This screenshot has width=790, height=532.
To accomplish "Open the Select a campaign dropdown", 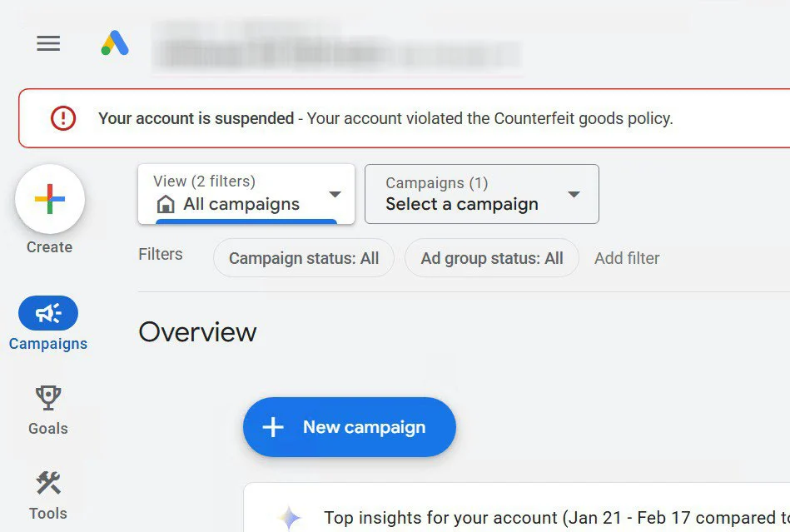I will click(574, 195).
